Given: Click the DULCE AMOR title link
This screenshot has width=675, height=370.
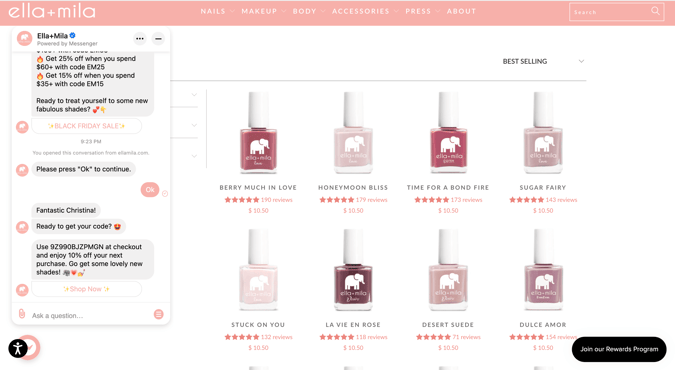Looking at the screenshot, I should pyautogui.click(x=543, y=325).
